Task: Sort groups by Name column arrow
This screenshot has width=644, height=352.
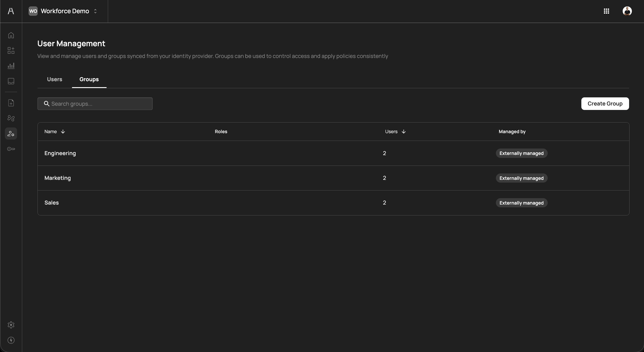Action: click(63, 131)
